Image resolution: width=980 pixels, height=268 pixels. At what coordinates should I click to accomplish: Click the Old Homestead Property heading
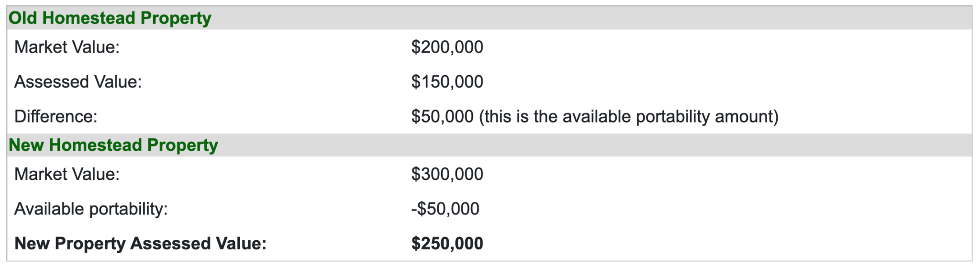tap(110, 18)
